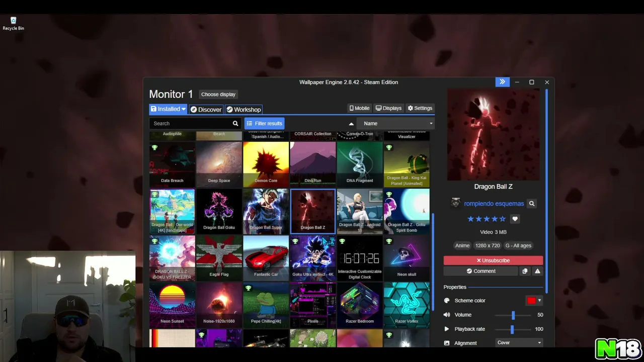644x362 pixels.
Task: Select the Demon Core wallpaper
Action: pos(266,164)
